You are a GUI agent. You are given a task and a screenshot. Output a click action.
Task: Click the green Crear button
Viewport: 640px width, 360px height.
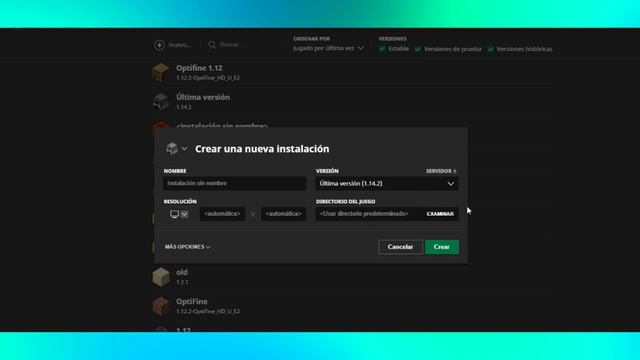point(442,247)
